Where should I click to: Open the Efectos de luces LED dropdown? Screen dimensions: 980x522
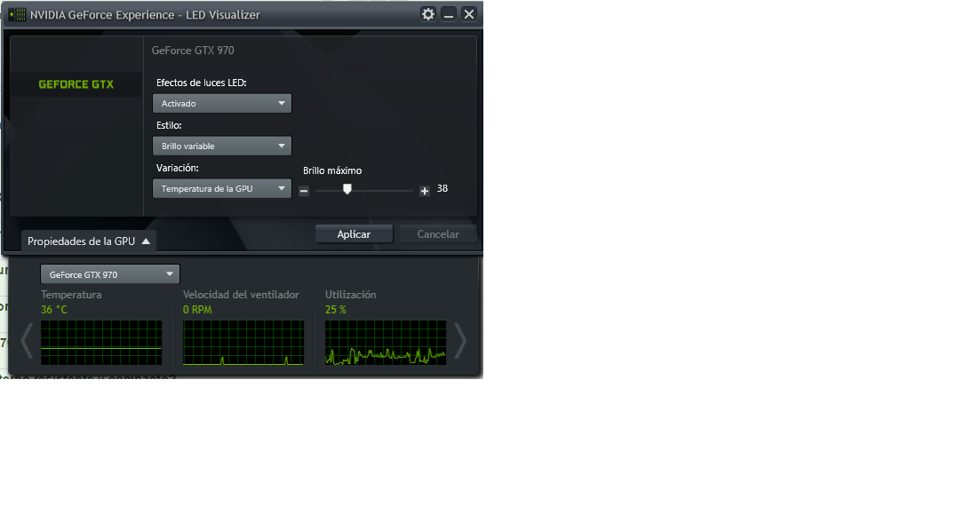click(x=222, y=103)
